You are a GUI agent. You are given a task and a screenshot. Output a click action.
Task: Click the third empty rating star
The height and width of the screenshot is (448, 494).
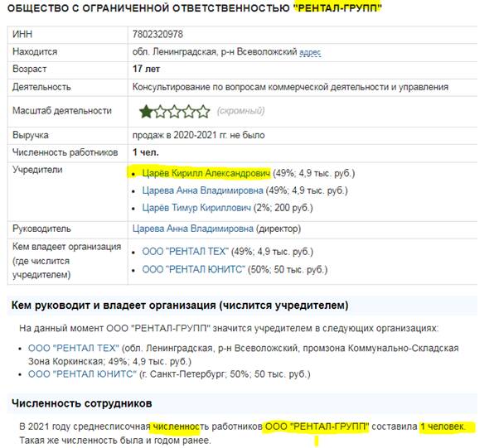pyautogui.click(x=175, y=112)
